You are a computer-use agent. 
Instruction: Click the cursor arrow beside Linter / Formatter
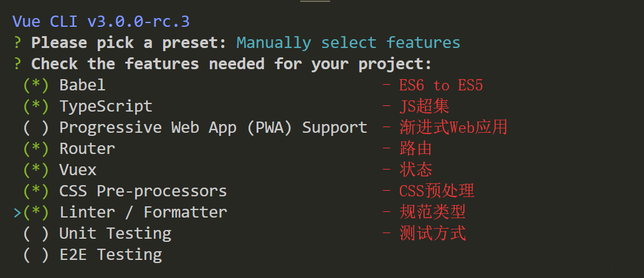(x=17, y=213)
